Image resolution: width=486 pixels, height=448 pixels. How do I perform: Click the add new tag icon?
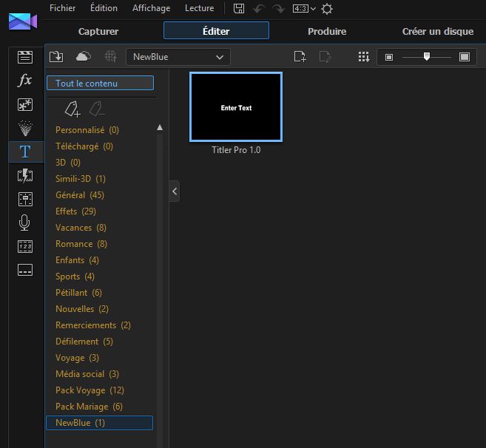(x=72, y=109)
